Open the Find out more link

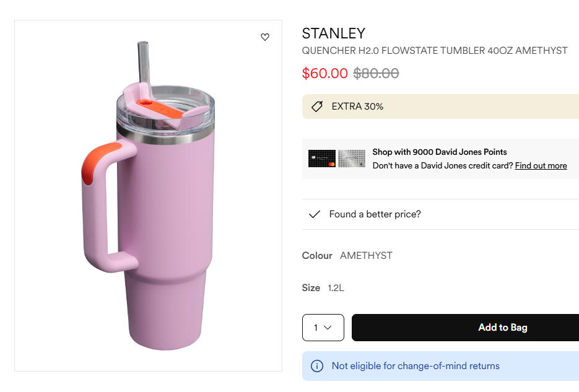click(541, 165)
